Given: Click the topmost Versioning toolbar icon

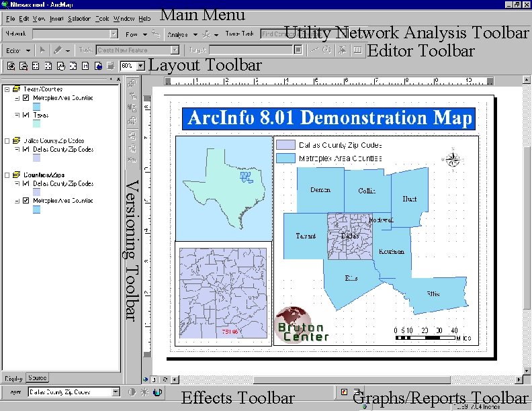Looking at the screenshot, I should [132, 83].
